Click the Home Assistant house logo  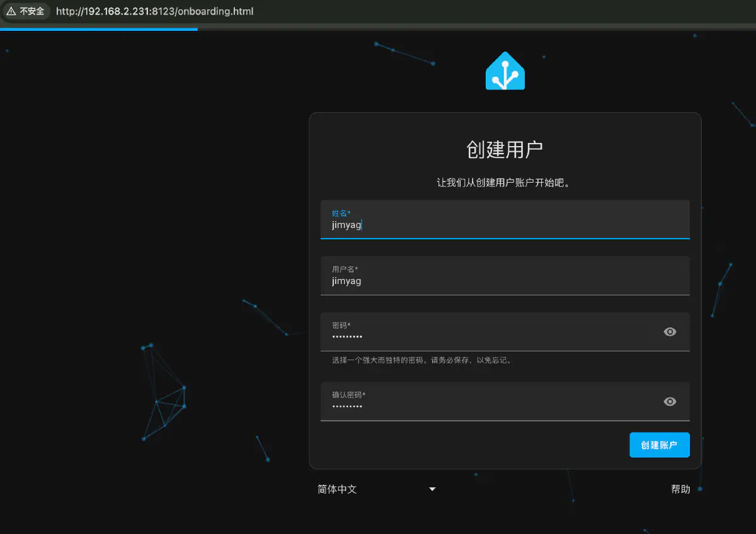coord(505,71)
